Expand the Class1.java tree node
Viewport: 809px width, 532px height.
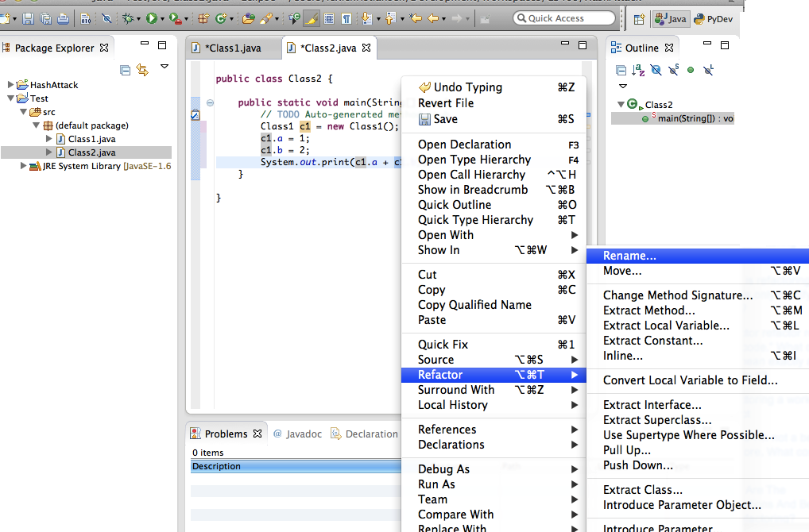pyautogui.click(x=49, y=139)
